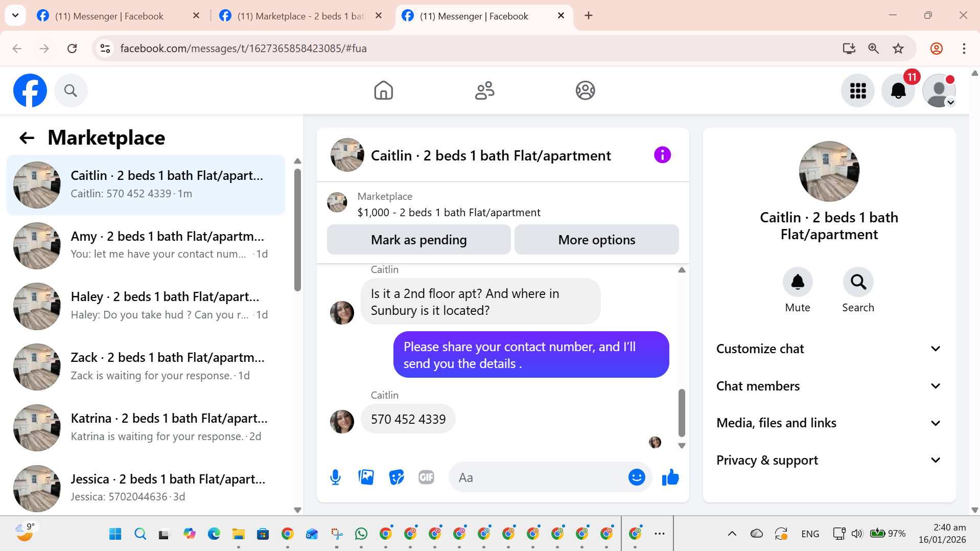Click Mark as pending button
The height and width of the screenshot is (551, 980).
coord(418,240)
